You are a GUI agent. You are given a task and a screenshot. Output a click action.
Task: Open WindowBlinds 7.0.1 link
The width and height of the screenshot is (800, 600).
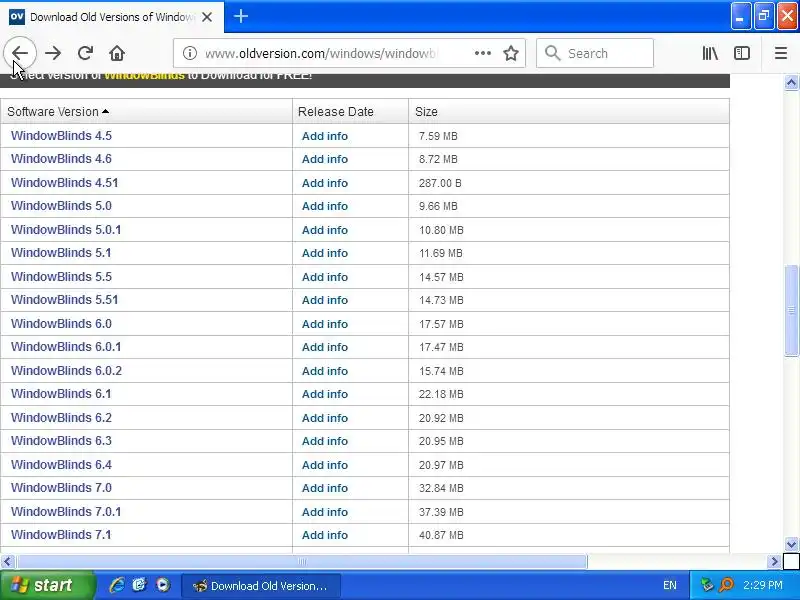tap(66, 511)
